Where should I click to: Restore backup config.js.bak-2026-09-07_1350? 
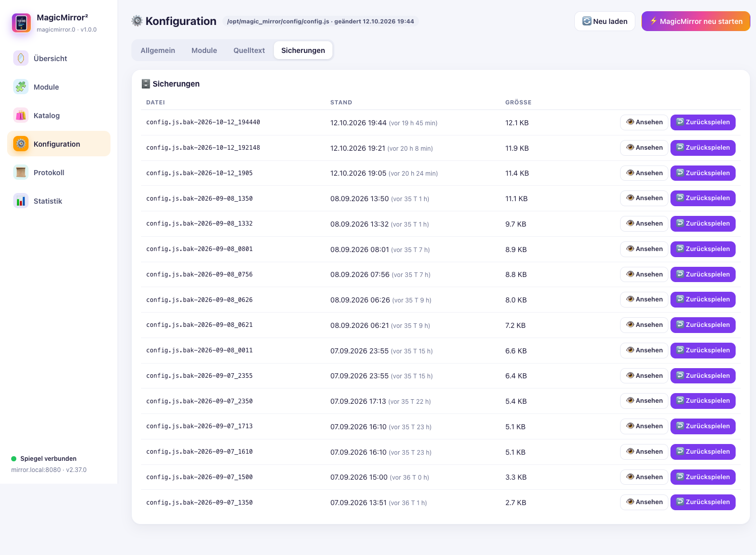[x=703, y=502]
